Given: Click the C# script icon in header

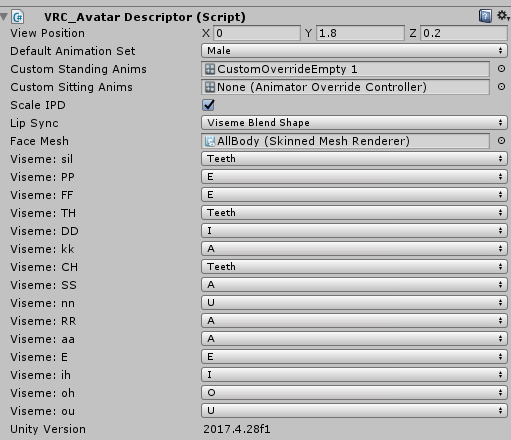Looking at the screenshot, I should point(17,17).
